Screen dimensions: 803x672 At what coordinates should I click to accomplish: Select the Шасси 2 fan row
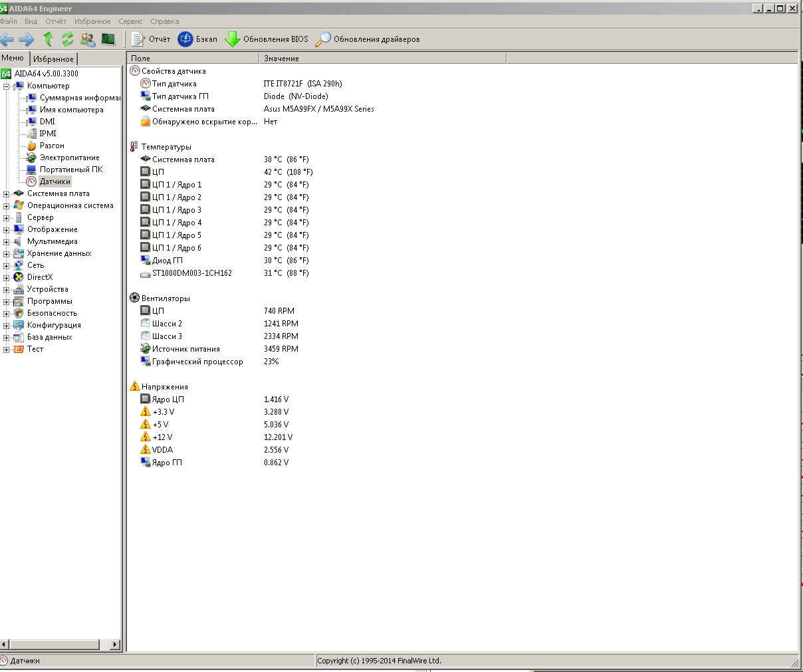[x=462, y=324]
